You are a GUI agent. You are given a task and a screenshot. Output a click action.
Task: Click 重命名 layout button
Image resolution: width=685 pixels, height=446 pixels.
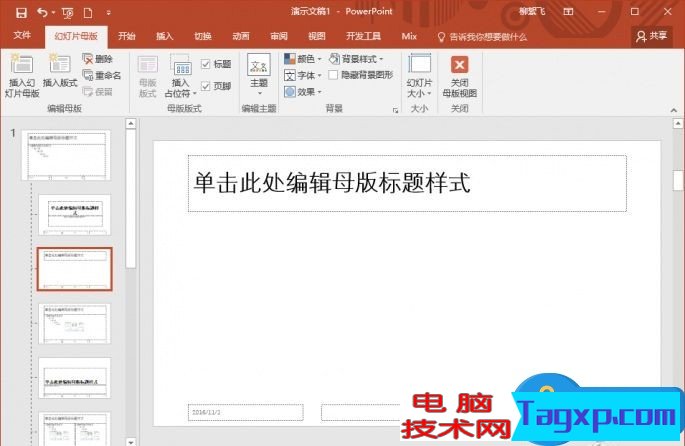tap(102, 76)
